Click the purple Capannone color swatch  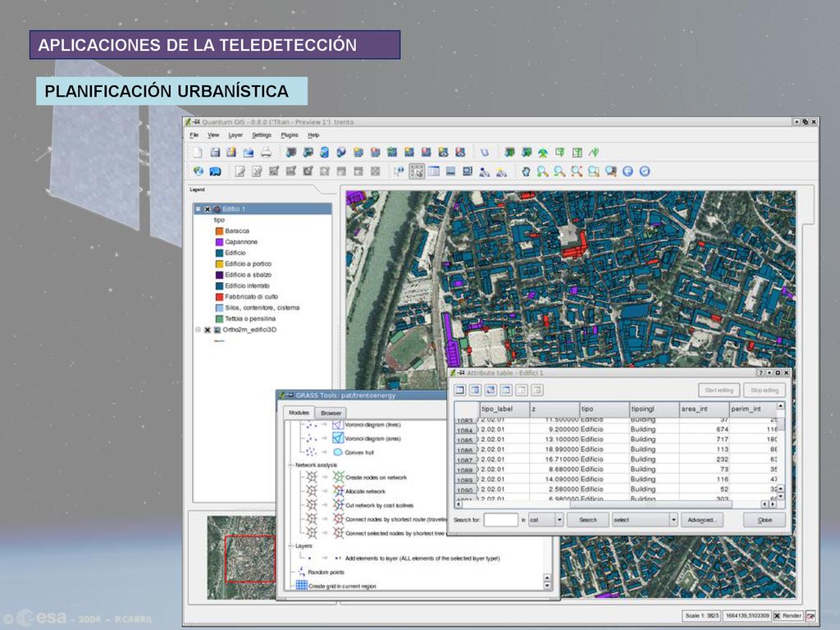click(219, 242)
